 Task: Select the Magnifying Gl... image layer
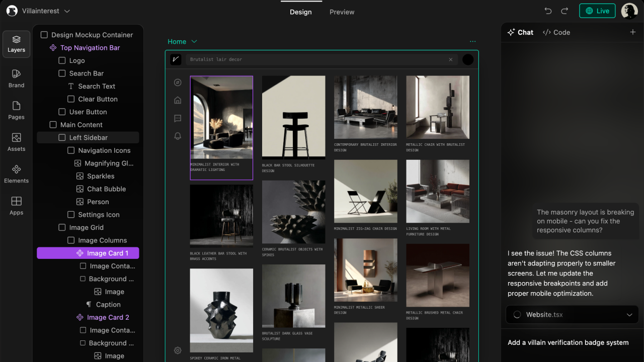104,163
